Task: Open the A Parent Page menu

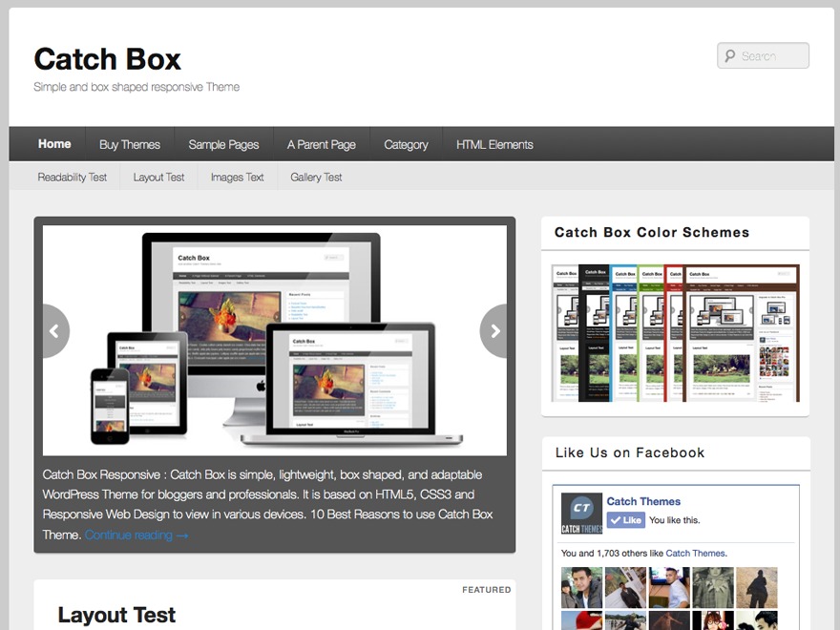Action: 321,144
